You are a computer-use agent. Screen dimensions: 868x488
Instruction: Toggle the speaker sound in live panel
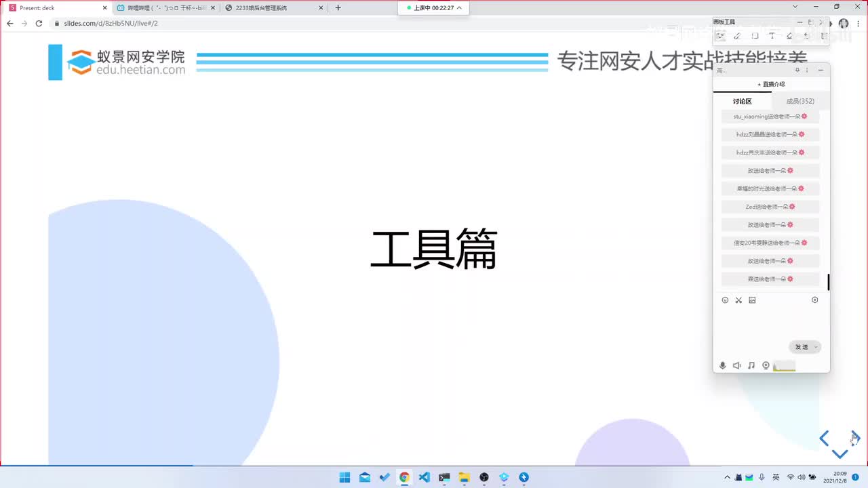[x=737, y=365]
